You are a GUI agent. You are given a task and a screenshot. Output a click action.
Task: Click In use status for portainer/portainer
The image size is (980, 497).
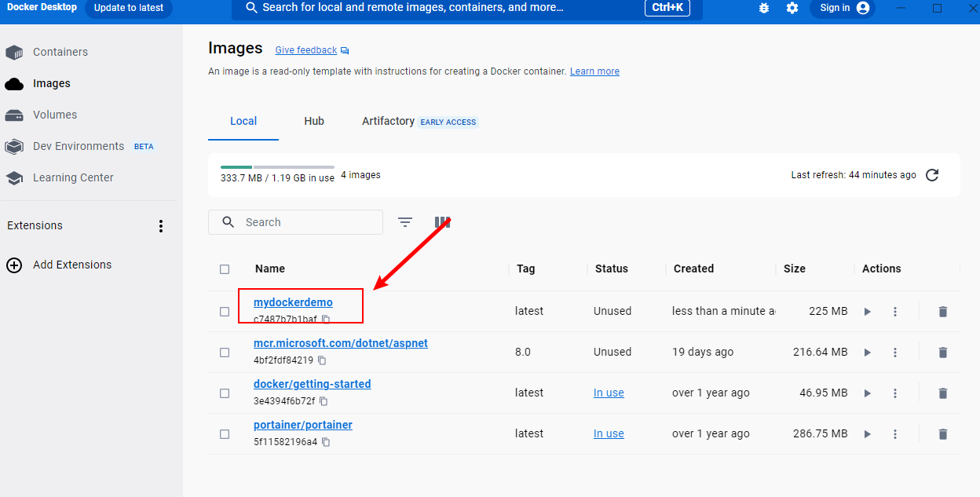tap(609, 433)
